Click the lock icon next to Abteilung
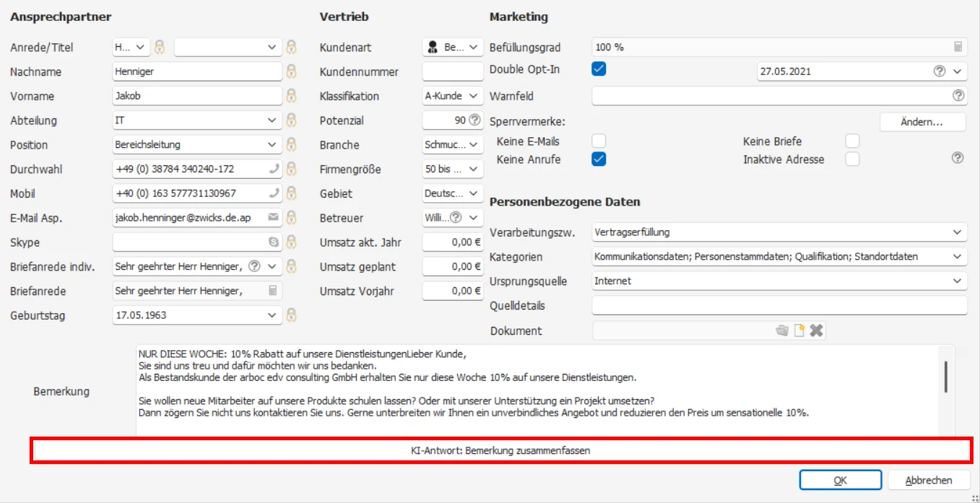The width and height of the screenshot is (980, 503). click(291, 121)
